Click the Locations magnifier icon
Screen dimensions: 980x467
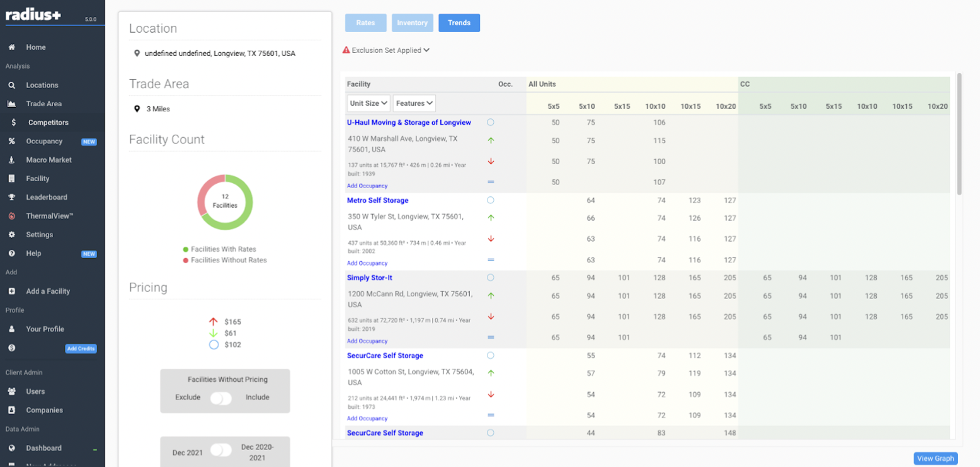click(x=11, y=85)
